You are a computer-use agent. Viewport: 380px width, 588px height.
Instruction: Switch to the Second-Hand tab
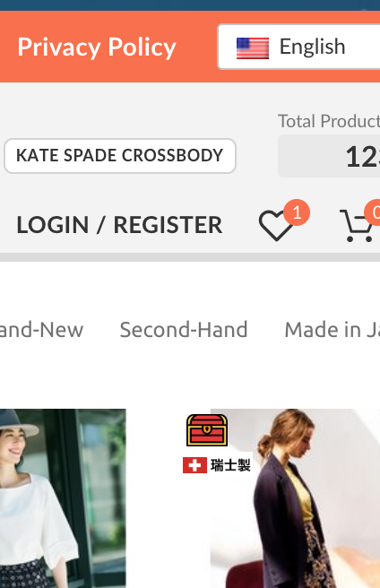pyautogui.click(x=184, y=330)
